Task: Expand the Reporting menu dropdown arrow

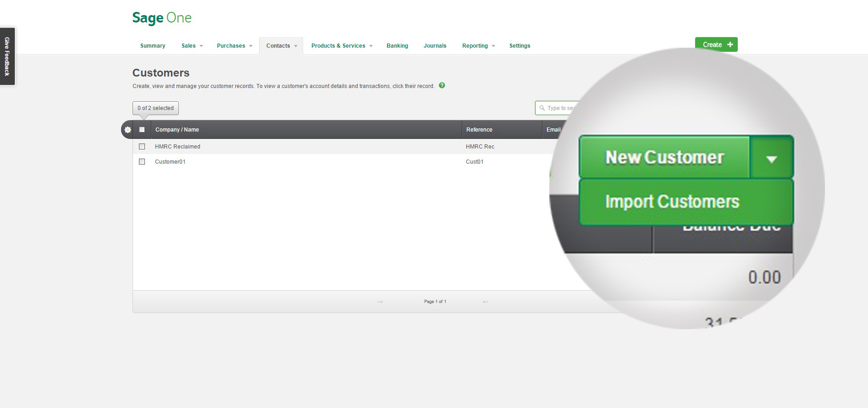Action: click(x=493, y=46)
